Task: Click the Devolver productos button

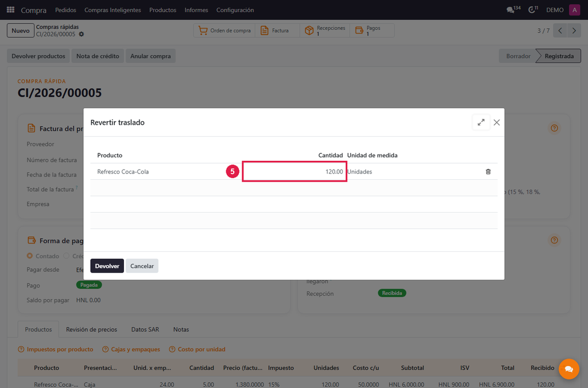Action: (38, 56)
